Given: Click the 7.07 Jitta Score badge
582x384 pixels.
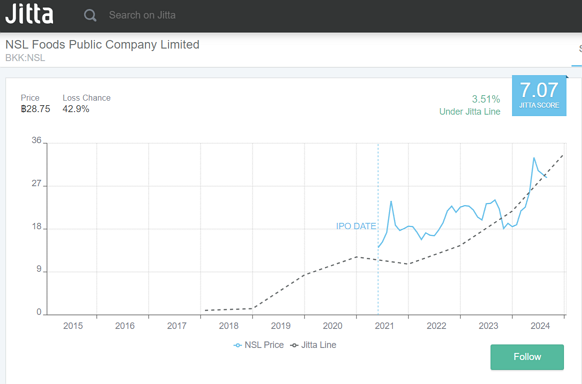Looking at the screenshot, I should (539, 95).
